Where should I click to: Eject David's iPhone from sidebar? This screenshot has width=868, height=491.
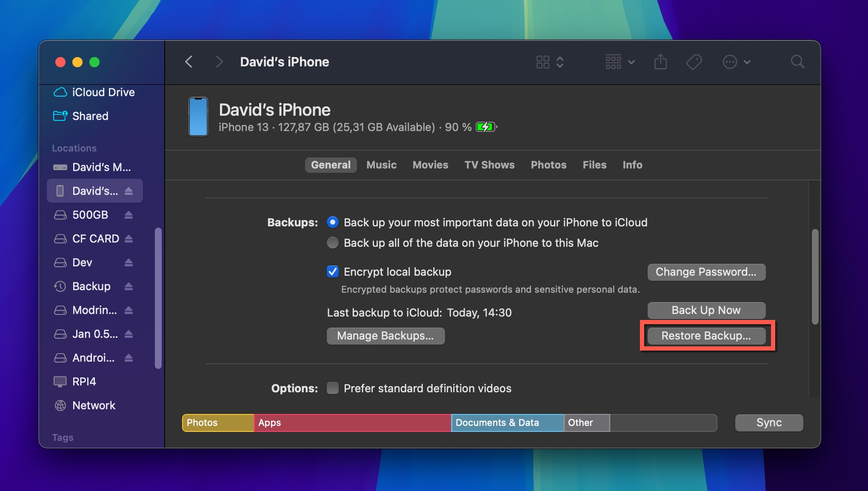click(128, 191)
